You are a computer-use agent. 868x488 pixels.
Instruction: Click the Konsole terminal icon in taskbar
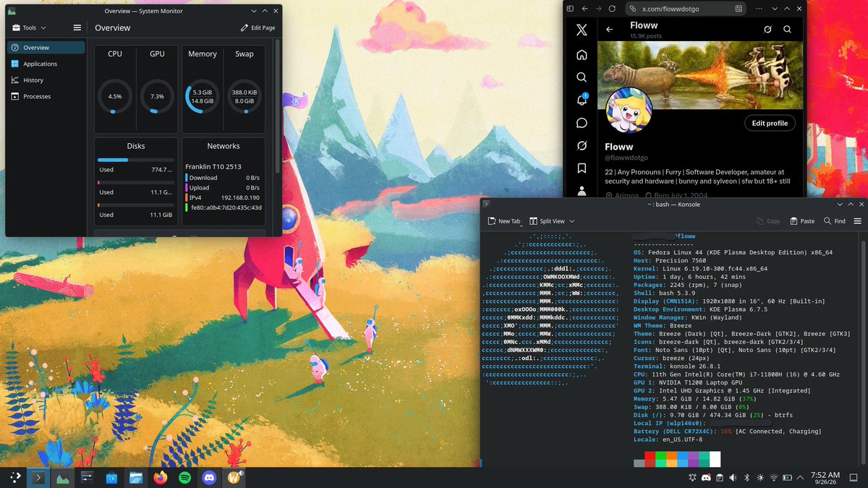[x=38, y=477]
